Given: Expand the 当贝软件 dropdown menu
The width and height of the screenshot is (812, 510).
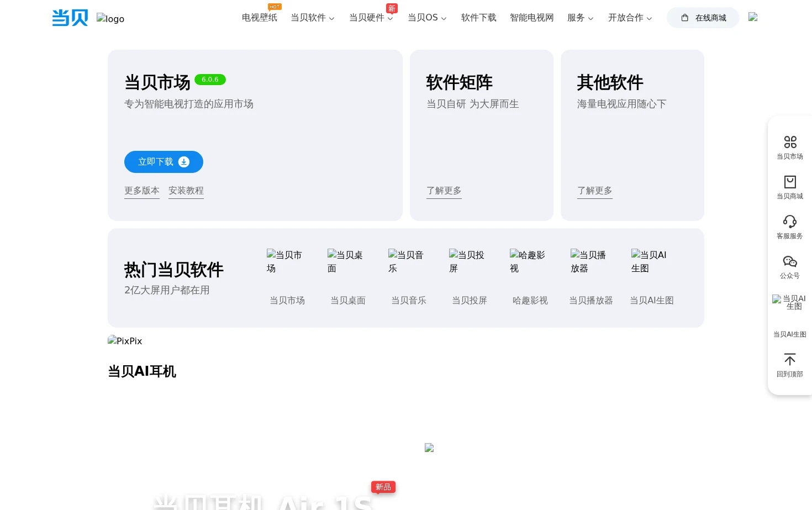Looking at the screenshot, I should pos(313,18).
